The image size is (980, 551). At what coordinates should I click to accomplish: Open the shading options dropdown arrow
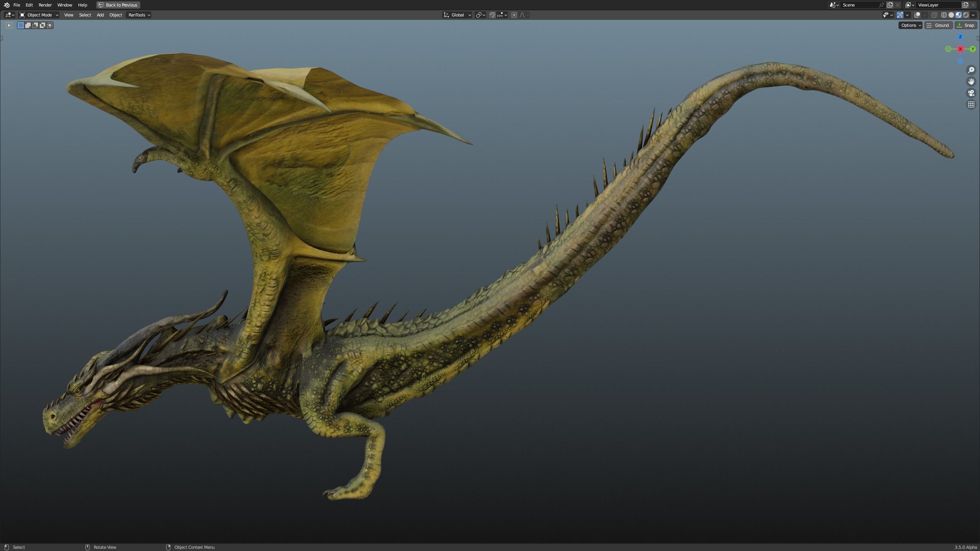pyautogui.click(x=973, y=15)
